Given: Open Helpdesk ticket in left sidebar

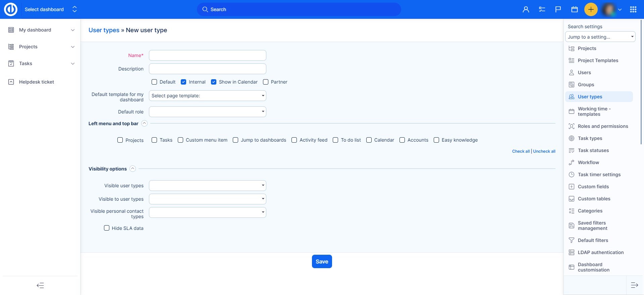Looking at the screenshot, I should coord(36,82).
